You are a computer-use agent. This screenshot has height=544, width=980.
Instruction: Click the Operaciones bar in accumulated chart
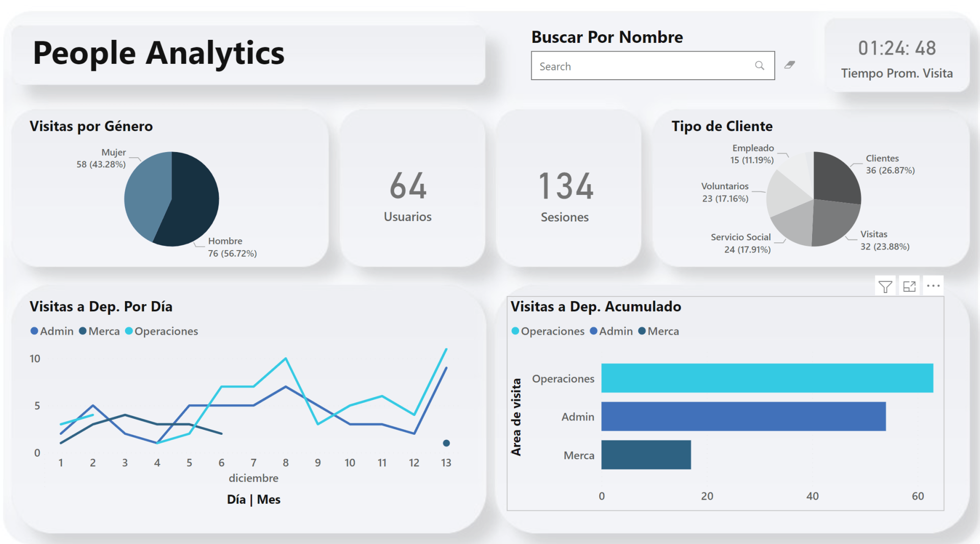coord(766,378)
